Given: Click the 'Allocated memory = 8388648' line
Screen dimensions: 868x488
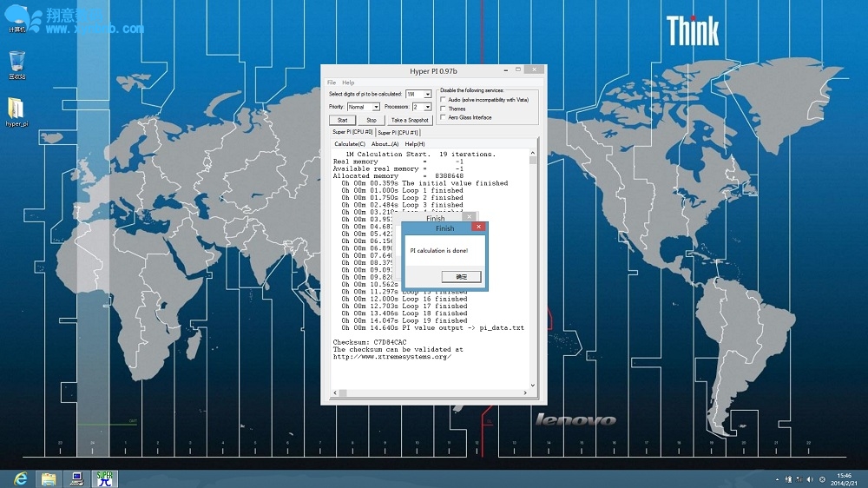Looking at the screenshot, I should coord(398,176).
